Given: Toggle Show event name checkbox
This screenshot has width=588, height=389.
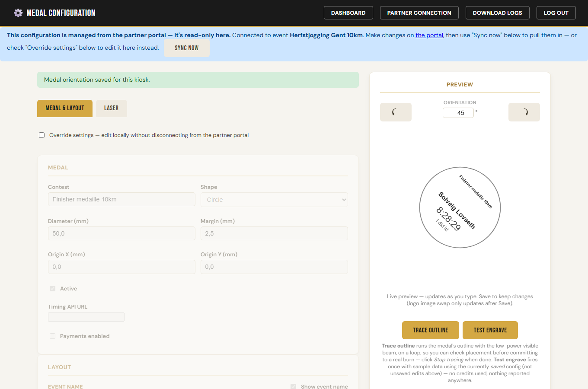Looking at the screenshot, I should pos(293,386).
